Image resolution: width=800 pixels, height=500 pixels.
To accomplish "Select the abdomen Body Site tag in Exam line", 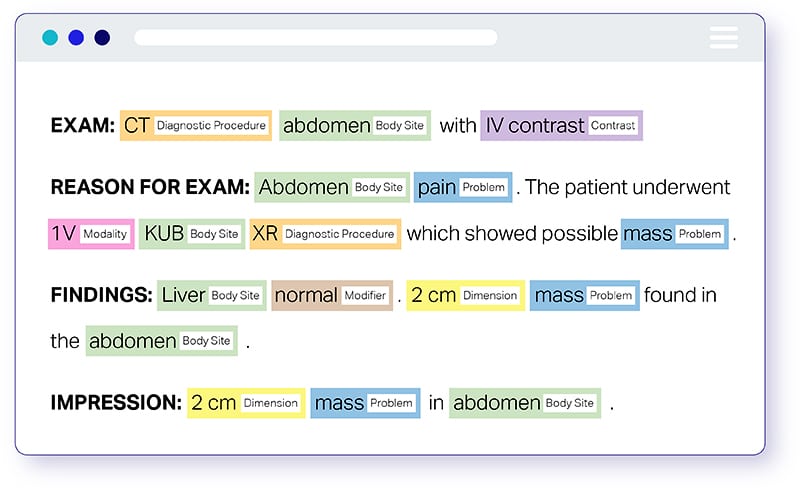I will pos(355,126).
